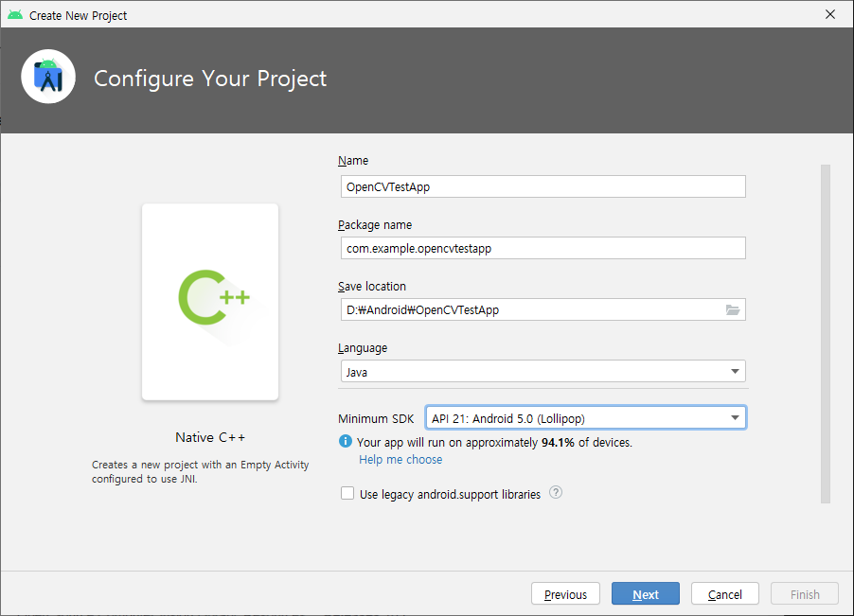This screenshot has width=854, height=616.
Task: Click the '94.1%' device coverage value
Action: tap(558, 443)
